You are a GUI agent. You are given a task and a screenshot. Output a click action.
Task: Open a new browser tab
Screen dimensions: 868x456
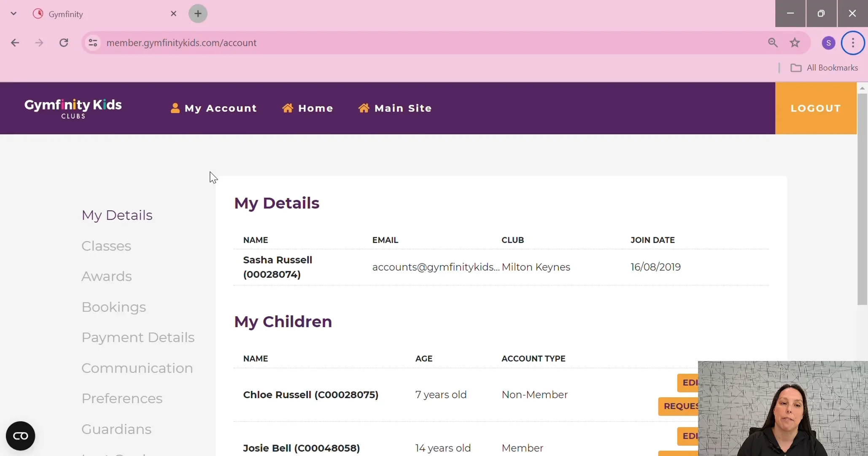coord(198,14)
